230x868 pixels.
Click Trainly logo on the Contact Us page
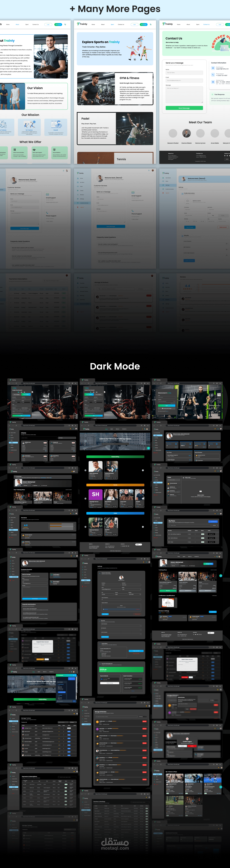click(167, 24)
